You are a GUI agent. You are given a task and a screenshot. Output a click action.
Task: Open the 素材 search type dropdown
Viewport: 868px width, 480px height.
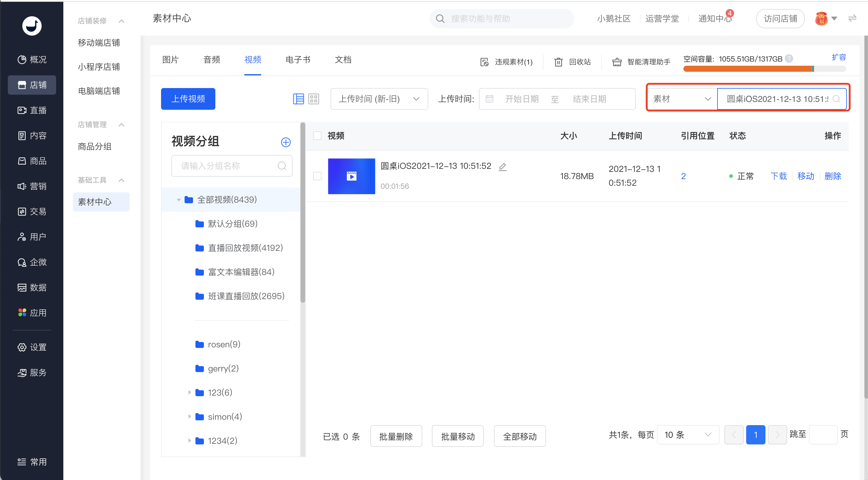point(682,99)
